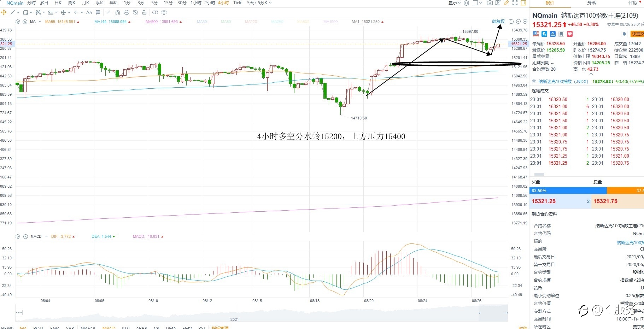Switch to 分时 intraday chart

coord(31,3)
